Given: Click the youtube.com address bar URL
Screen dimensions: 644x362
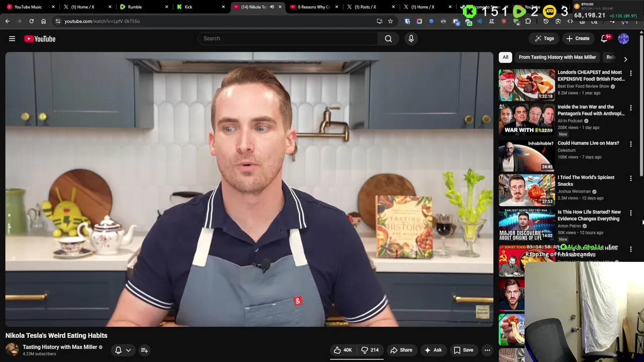Looking at the screenshot, I should pos(102,21).
